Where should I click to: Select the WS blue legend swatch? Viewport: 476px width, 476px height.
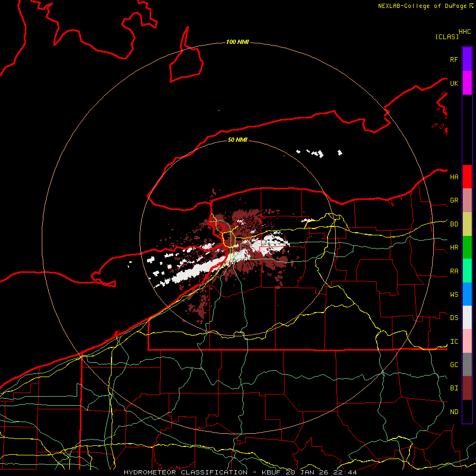coord(467,294)
